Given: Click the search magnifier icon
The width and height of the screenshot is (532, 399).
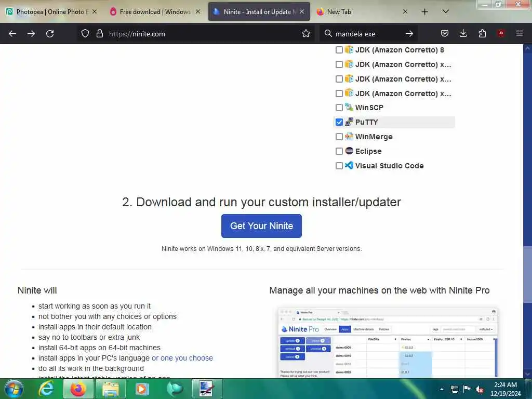Looking at the screenshot, I should [328, 34].
